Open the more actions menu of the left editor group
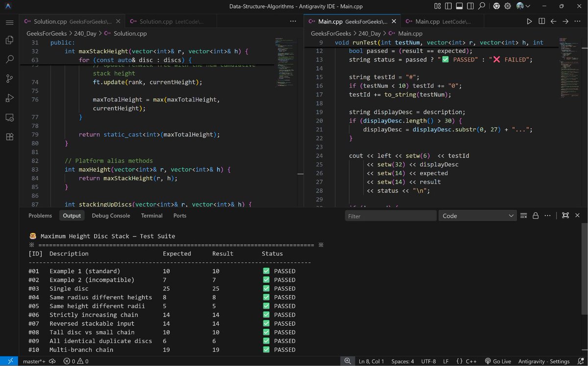 (293, 22)
